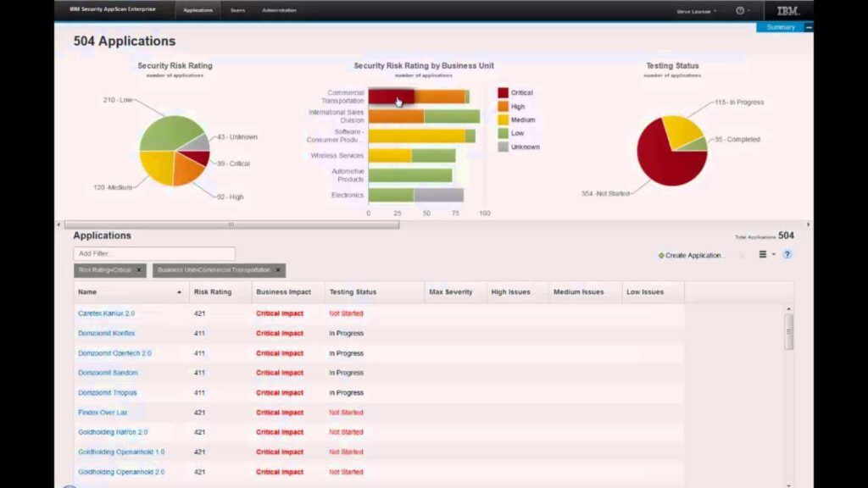Click orange High slice in Security Risk Rating pie
This screenshot has height=488, width=868.
[x=187, y=170]
